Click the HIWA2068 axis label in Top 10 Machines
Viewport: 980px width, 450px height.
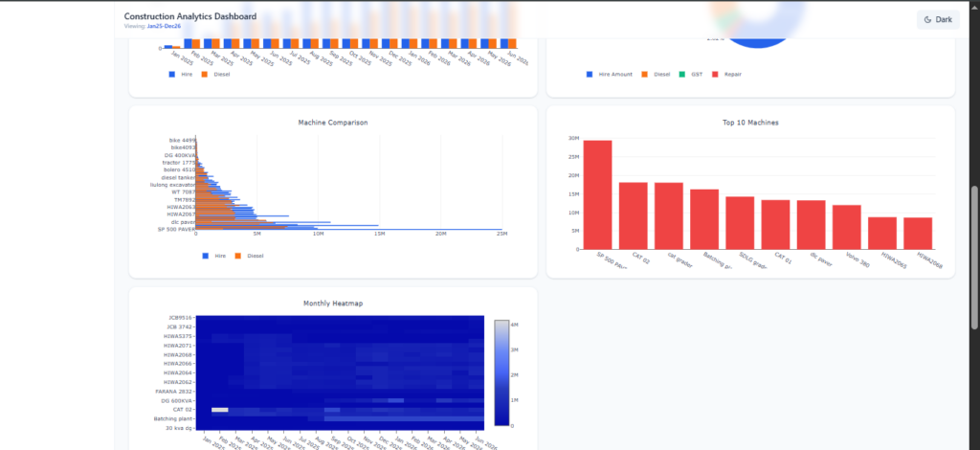tap(931, 261)
